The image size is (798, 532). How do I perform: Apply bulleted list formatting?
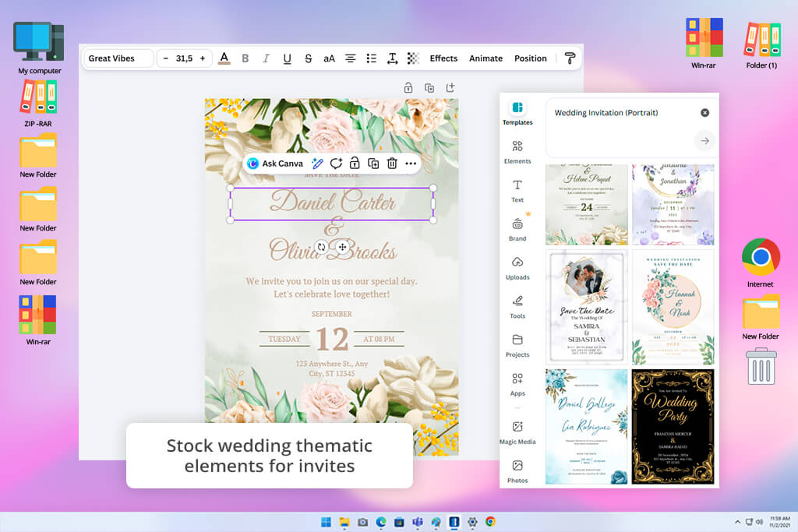coord(372,58)
